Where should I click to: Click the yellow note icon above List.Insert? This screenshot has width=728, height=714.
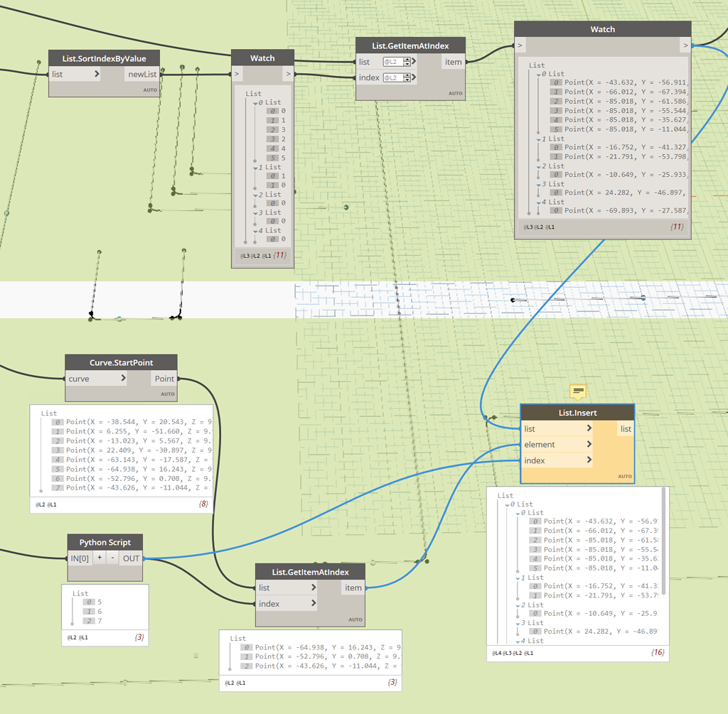click(x=577, y=391)
